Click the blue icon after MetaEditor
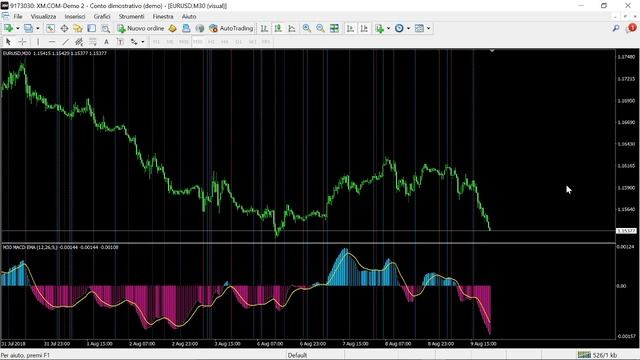The width and height of the screenshot is (640, 360). click(186, 28)
